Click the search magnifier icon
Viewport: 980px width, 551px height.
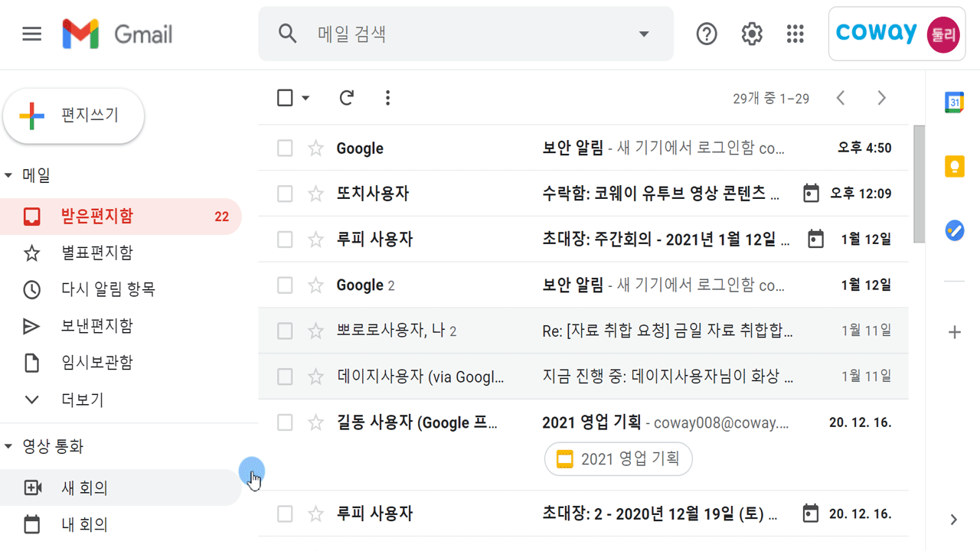pos(287,34)
